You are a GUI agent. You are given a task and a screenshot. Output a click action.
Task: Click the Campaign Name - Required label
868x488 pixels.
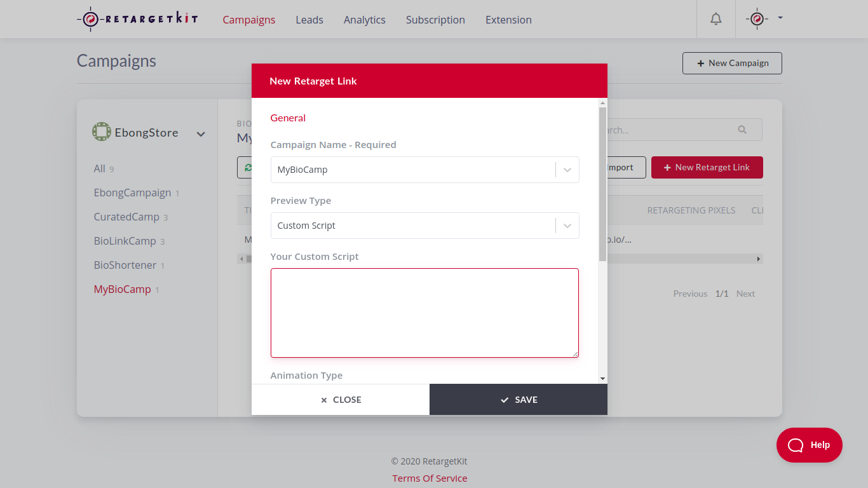[333, 145]
